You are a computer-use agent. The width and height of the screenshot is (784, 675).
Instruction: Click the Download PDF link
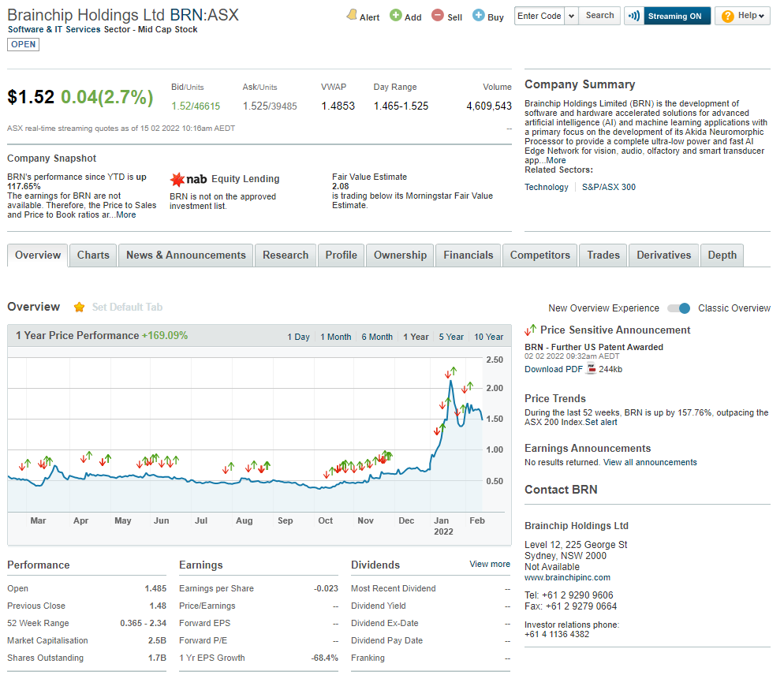coord(554,369)
